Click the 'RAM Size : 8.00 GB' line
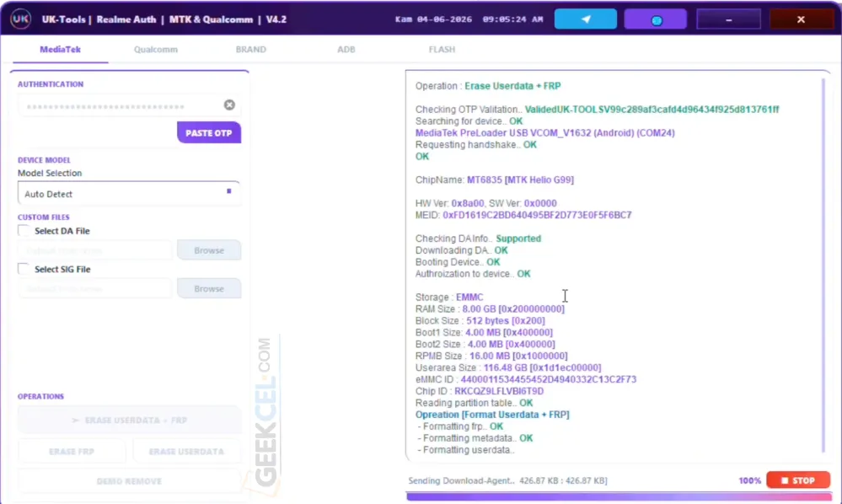The width and height of the screenshot is (842, 504). click(x=490, y=308)
